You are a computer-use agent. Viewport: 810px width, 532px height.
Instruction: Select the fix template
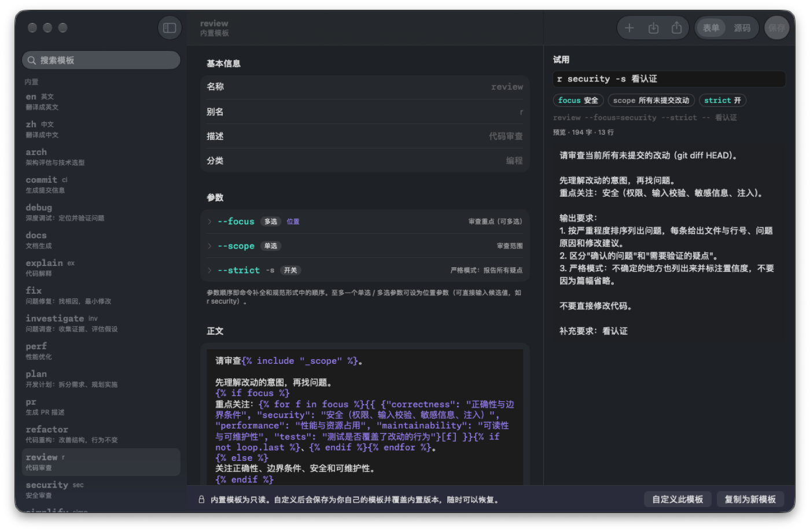coord(101,295)
